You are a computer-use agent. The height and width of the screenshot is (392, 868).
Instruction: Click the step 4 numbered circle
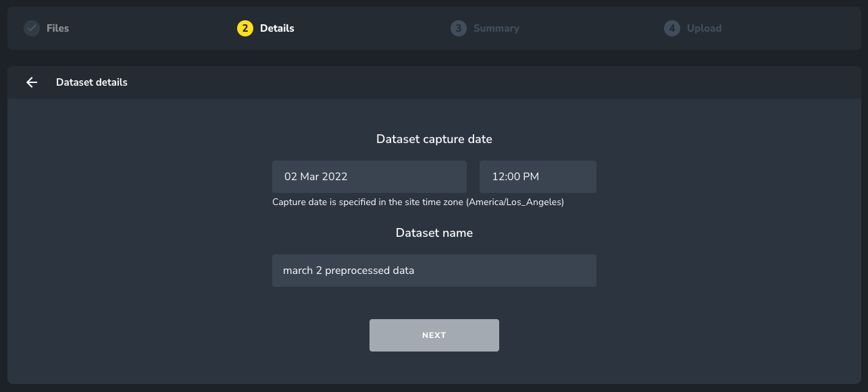click(x=671, y=28)
